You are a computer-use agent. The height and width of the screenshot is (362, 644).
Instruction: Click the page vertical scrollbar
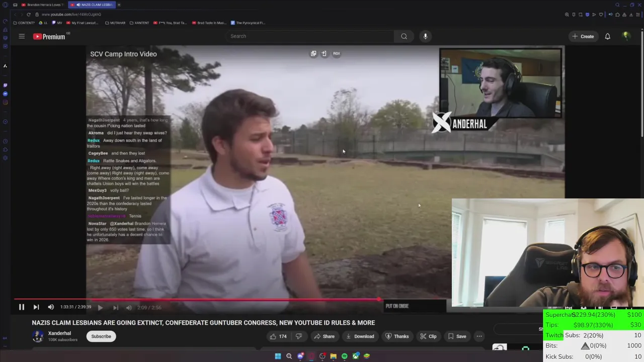pos(642,83)
